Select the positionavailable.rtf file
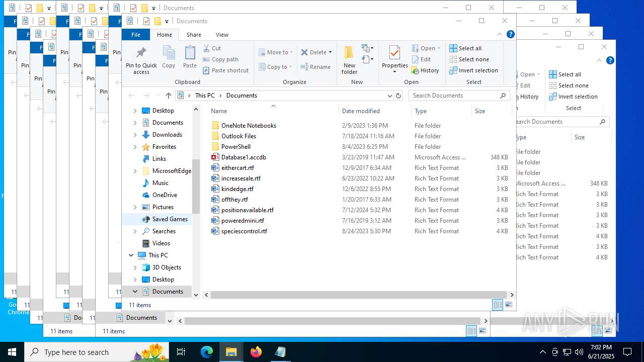Screen dimensions: 644x362 [x=242, y=210]
